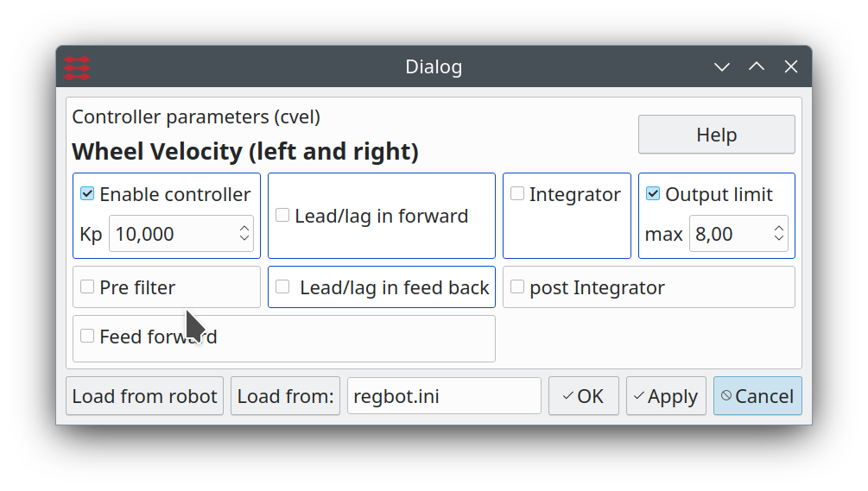Click the red application icon in title bar

(77, 67)
